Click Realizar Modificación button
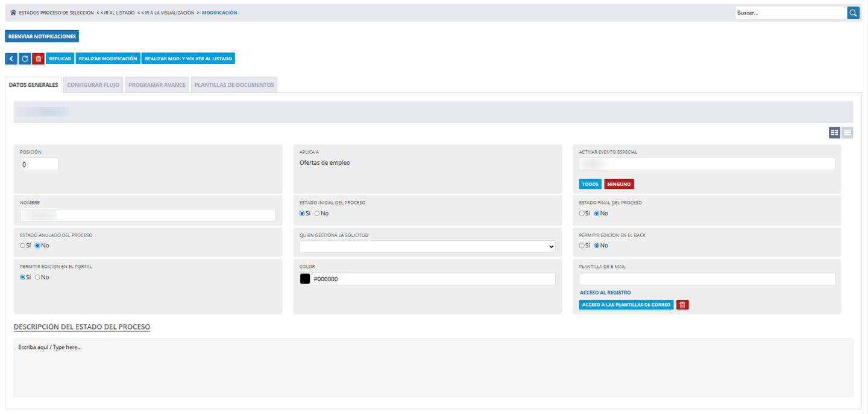The width and height of the screenshot is (868, 414). [x=108, y=59]
